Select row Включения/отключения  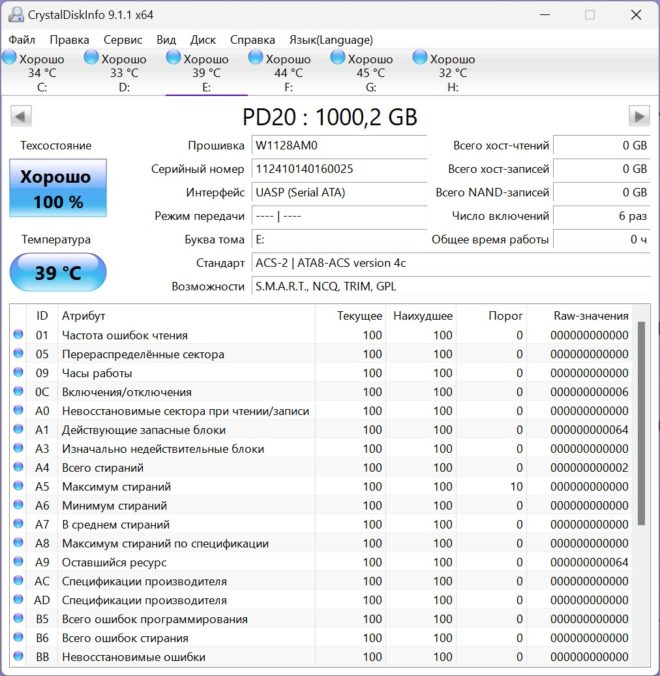[321, 392]
